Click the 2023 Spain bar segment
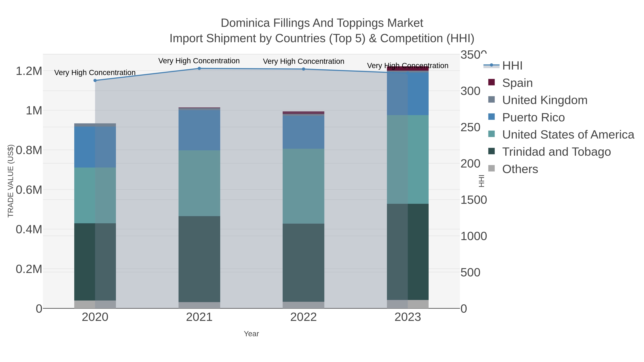The width and height of the screenshot is (644, 362). point(408,68)
